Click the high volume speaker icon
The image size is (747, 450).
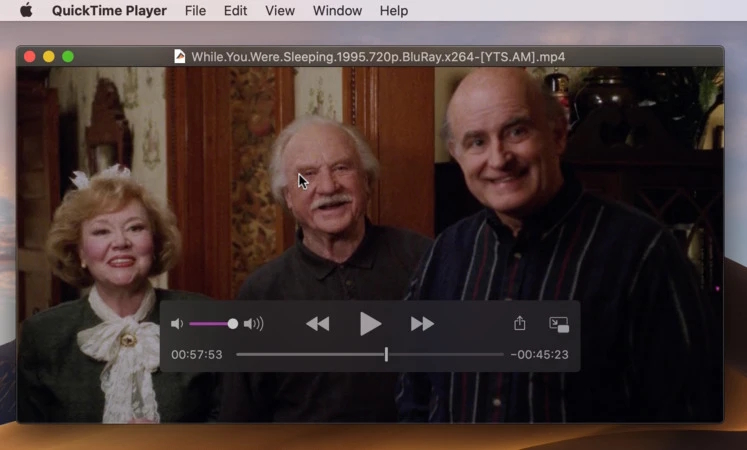pos(253,324)
